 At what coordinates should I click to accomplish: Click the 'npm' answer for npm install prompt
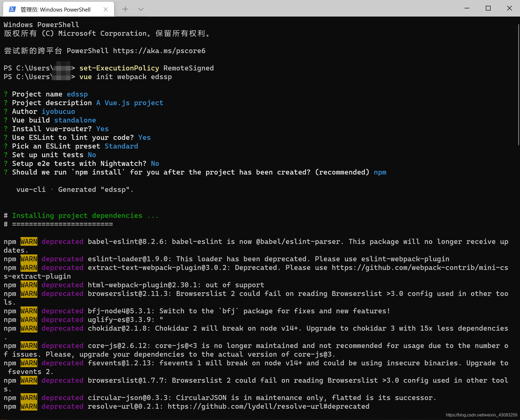click(x=380, y=172)
